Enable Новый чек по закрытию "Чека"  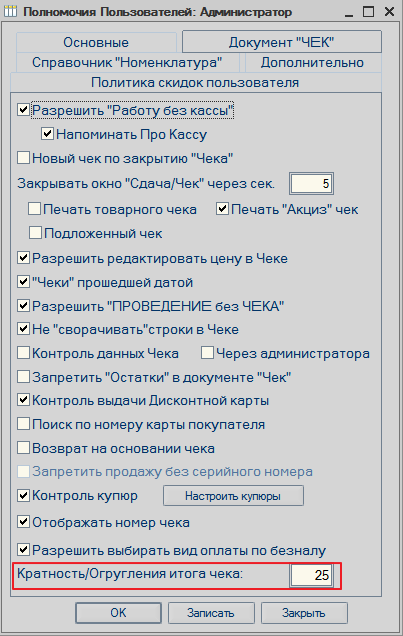coord(24,158)
